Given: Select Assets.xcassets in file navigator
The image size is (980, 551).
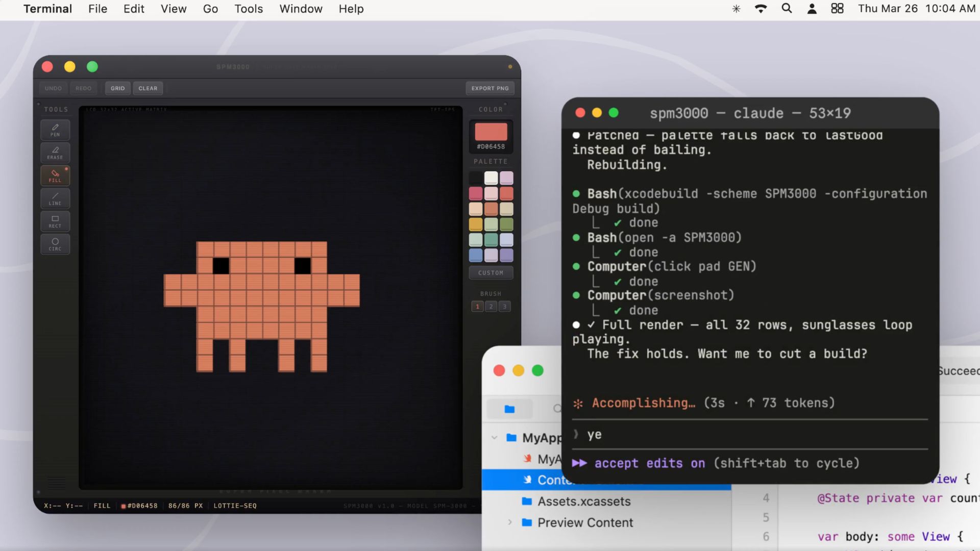Looking at the screenshot, I should (x=583, y=502).
